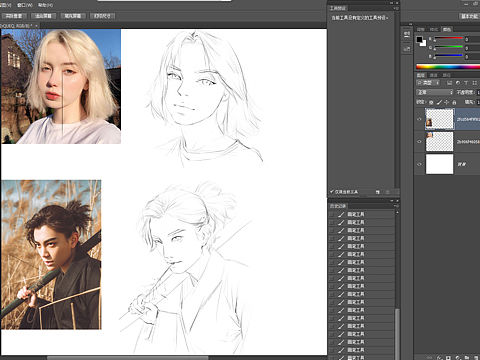The height and width of the screenshot is (360, 480).
Task: Lock all layer attributes icon
Action: [454, 102]
